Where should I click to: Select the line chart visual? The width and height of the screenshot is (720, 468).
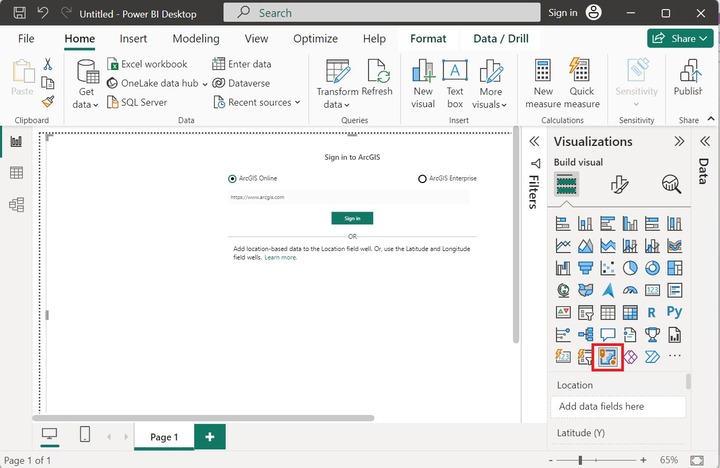point(563,246)
